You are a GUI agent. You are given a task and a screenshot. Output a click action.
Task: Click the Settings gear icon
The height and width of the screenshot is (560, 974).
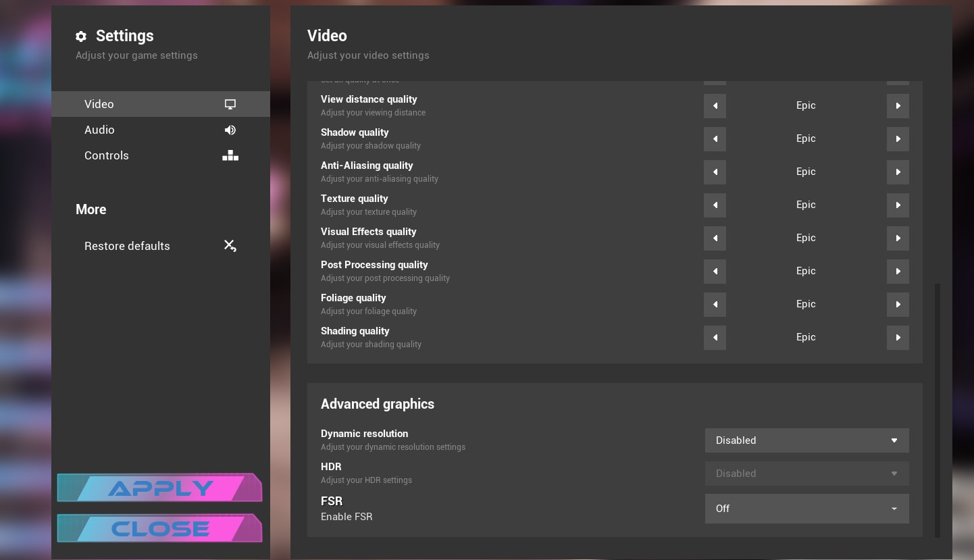click(x=81, y=36)
